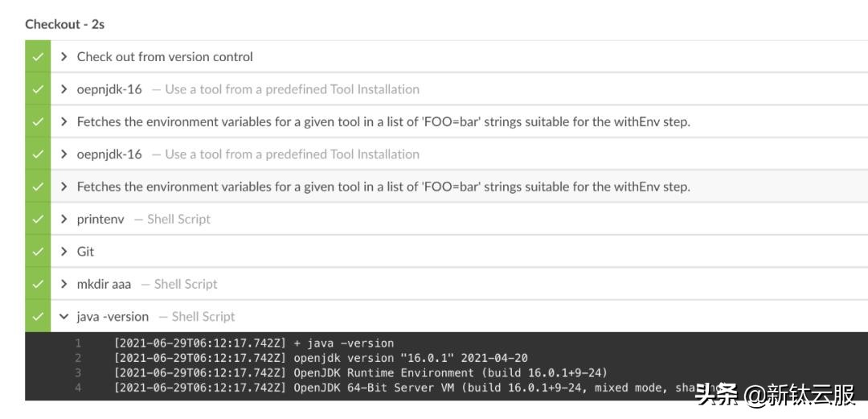This screenshot has height=419, width=868.
Task: Expand the mkdir aaa step chevron
Action: [64, 284]
